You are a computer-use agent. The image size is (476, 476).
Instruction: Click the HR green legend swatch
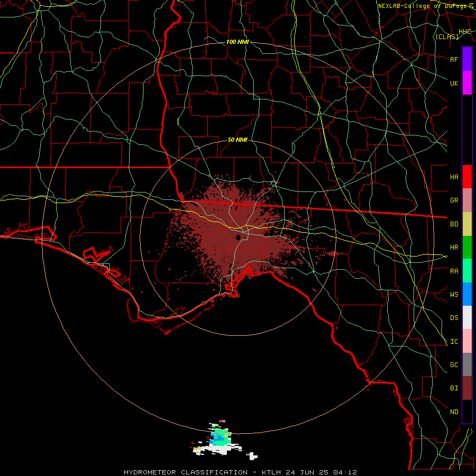tap(467, 248)
